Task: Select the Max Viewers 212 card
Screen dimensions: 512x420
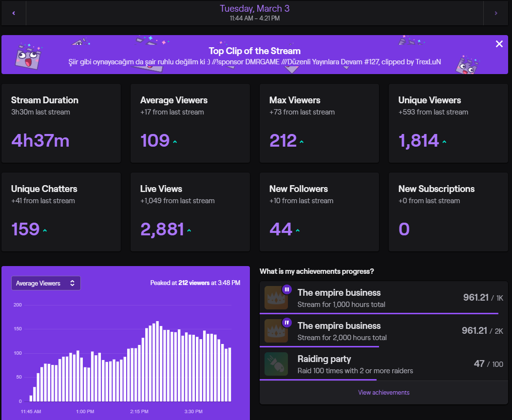Action: [319, 123]
